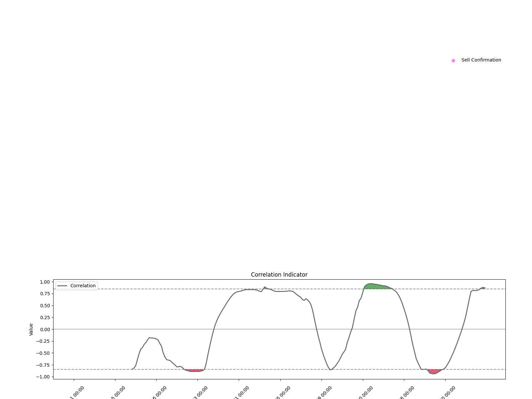Screen dimensions: 532x399
Task: Click the −0.50 y-axis tick label
Action: click(43, 353)
